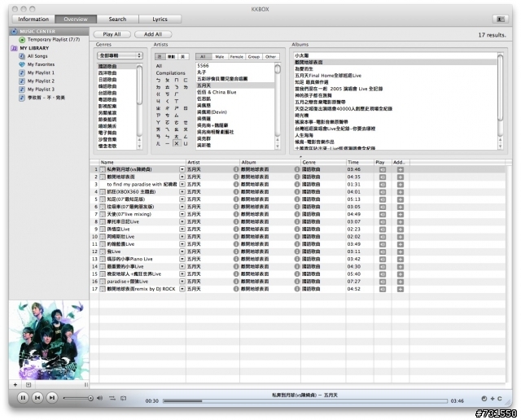
Task: Select the All artist filter
Action: pos(203,57)
